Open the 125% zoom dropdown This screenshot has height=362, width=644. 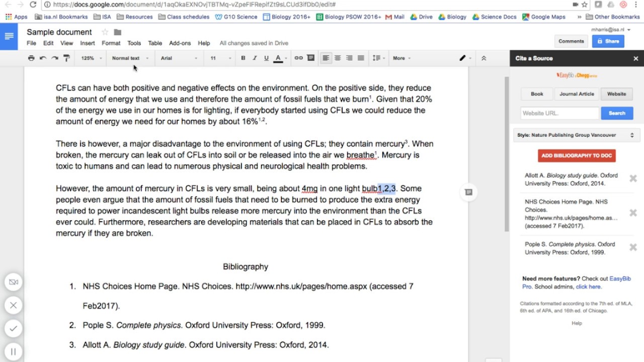pyautogui.click(x=92, y=58)
